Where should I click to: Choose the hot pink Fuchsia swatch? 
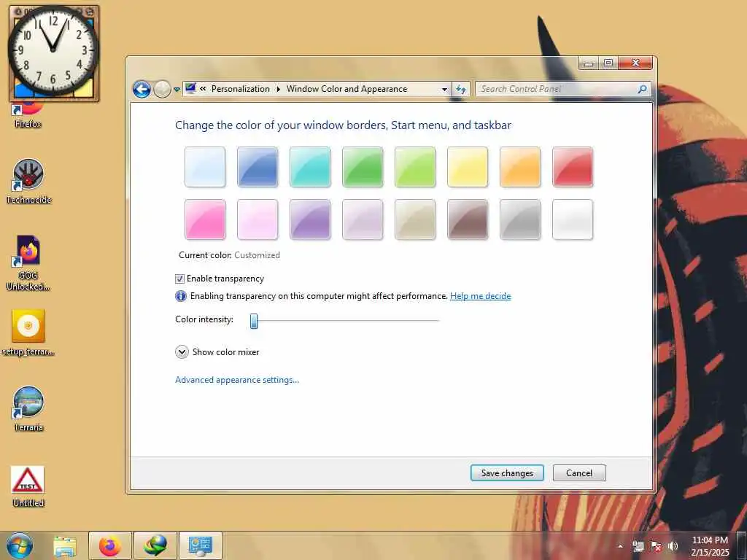(x=205, y=219)
